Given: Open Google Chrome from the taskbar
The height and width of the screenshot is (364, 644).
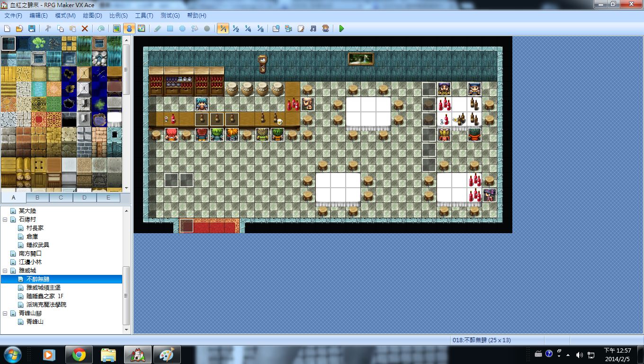Looking at the screenshot, I should tap(79, 355).
